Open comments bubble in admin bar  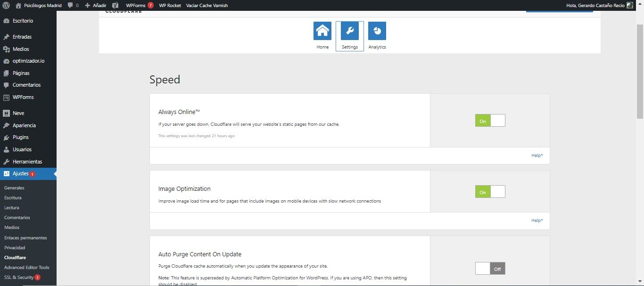point(73,5)
